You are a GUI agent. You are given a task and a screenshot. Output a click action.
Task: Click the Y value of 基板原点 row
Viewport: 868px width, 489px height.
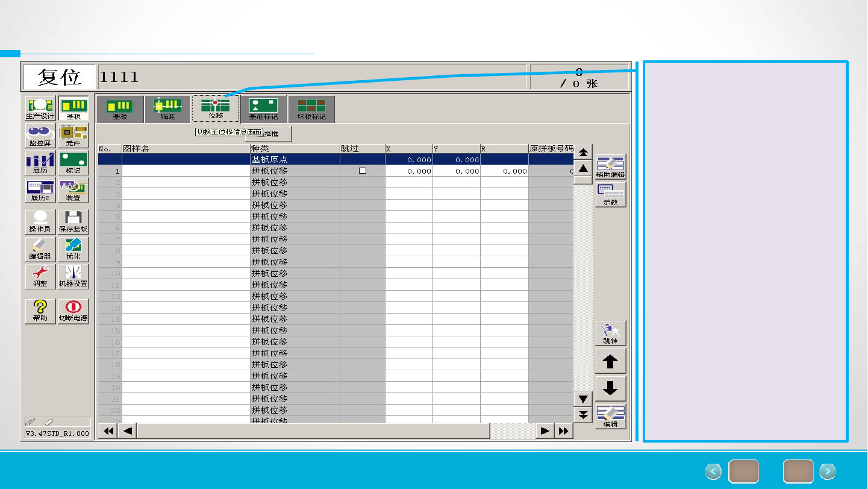[457, 160]
